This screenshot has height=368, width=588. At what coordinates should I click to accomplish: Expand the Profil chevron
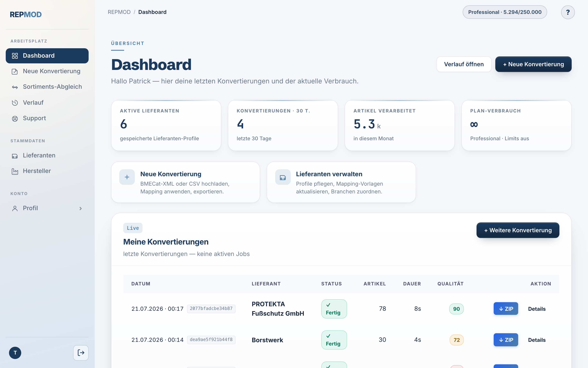pyautogui.click(x=80, y=208)
